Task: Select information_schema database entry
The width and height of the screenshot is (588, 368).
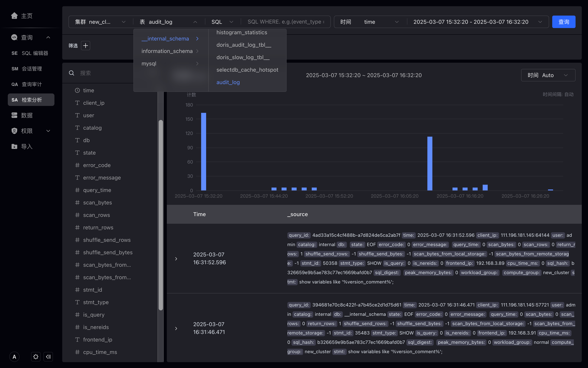Action: tap(171, 51)
